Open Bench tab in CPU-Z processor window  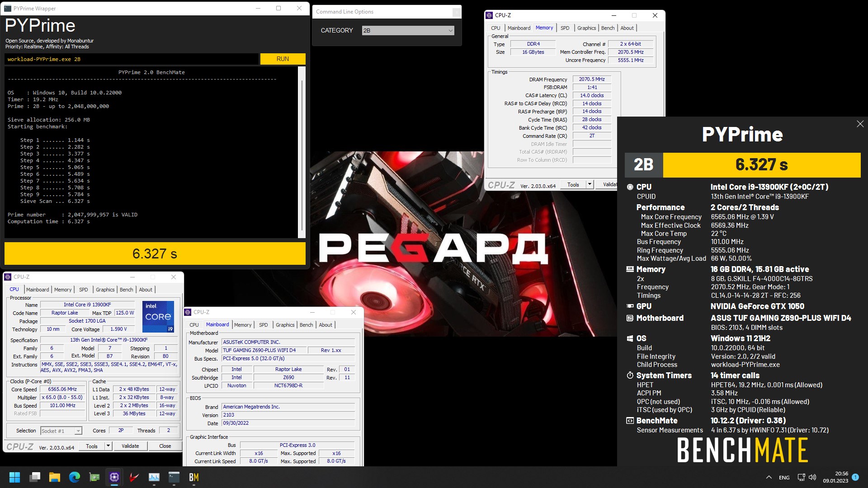click(127, 290)
